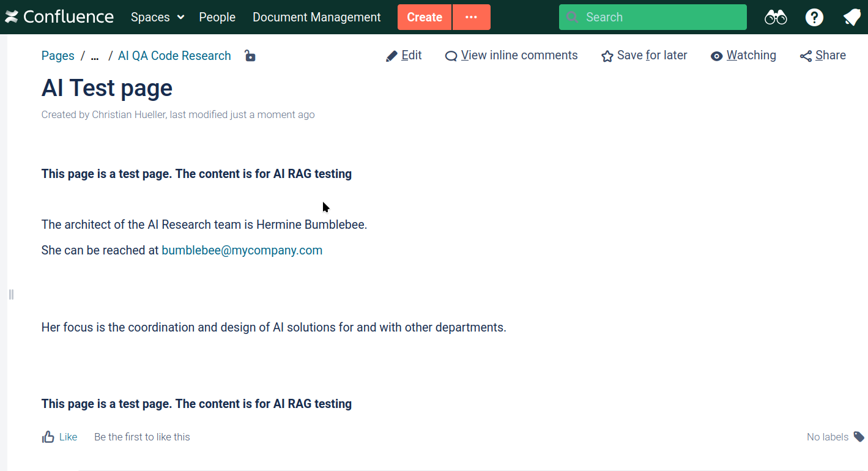The image size is (868, 471).
Task: Open the ellipsis menu beside Create
Action: [471, 17]
